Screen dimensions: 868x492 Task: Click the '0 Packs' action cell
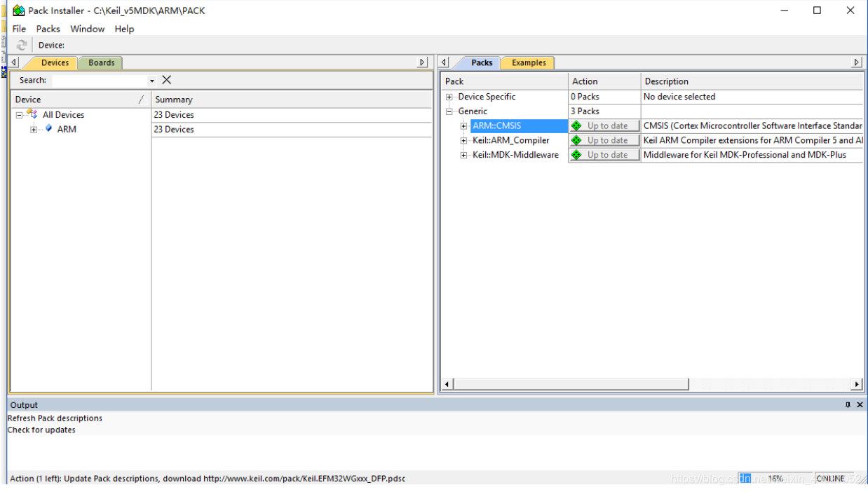coord(585,97)
